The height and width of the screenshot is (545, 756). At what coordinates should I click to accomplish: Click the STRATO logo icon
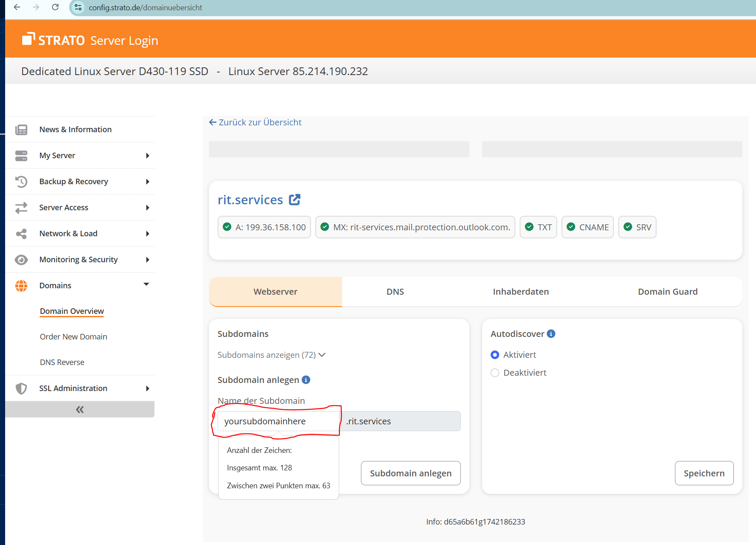pyautogui.click(x=29, y=39)
